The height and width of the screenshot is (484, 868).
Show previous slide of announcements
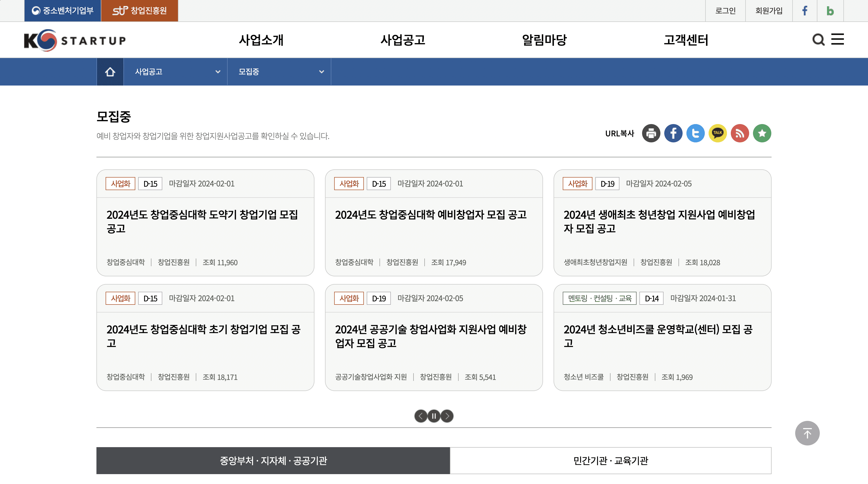420,416
